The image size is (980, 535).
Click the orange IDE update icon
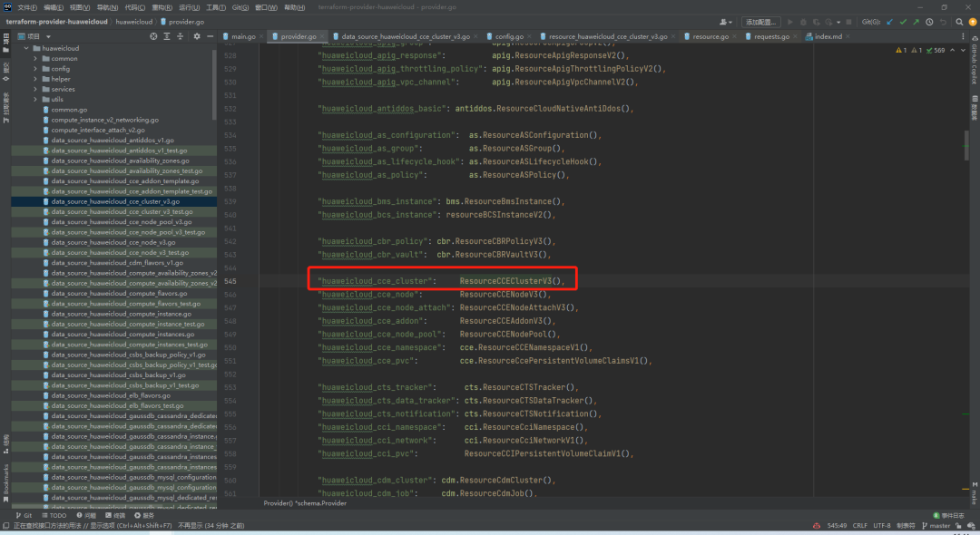point(973,22)
